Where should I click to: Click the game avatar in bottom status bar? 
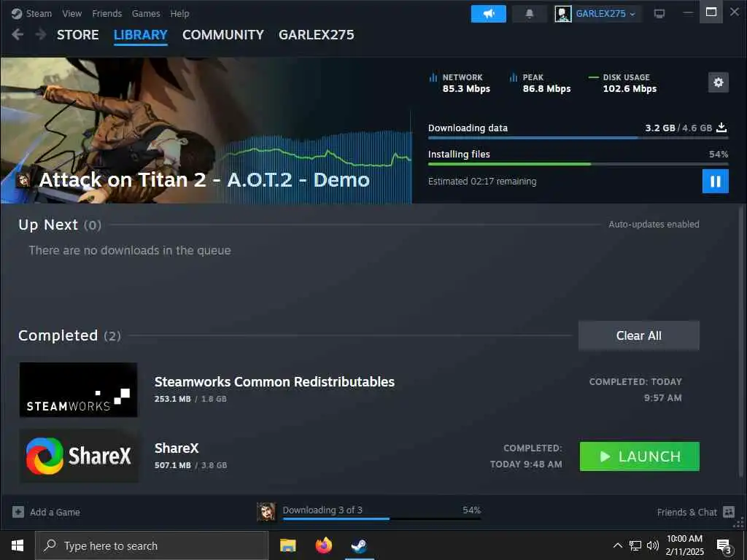coord(266,512)
